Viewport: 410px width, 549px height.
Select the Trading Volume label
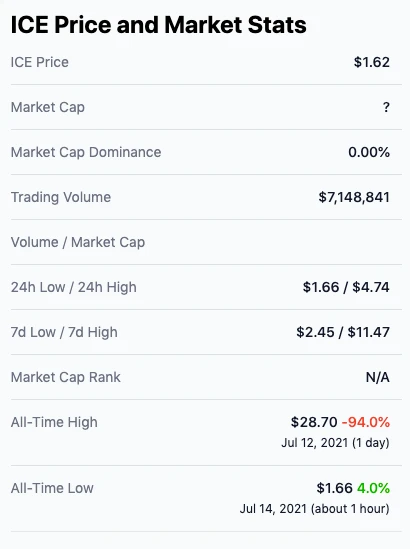click(61, 197)
